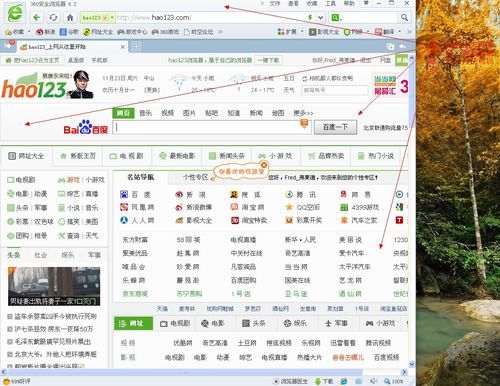Open the 4399游戏 site link
The image size is (500, 386).
359,207
